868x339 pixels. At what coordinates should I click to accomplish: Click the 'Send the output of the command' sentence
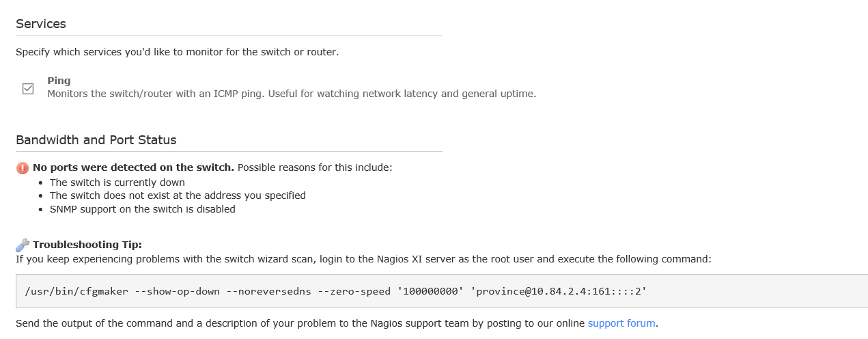click(x=300, y=323)
